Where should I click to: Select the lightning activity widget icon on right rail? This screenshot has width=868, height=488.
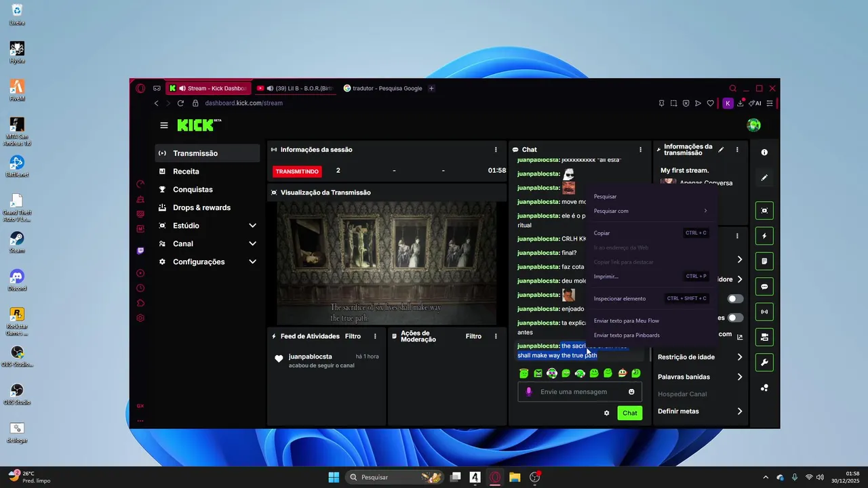(764, 236)
